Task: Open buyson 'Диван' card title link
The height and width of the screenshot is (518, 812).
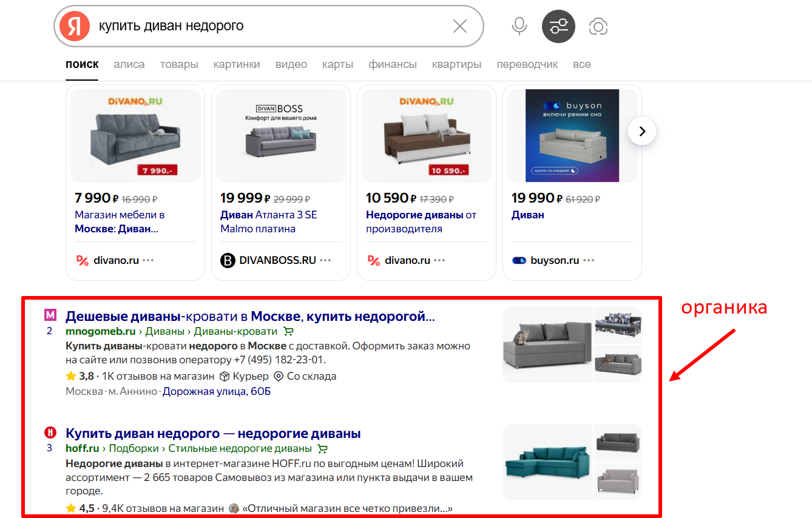Action: pos(528,215)
